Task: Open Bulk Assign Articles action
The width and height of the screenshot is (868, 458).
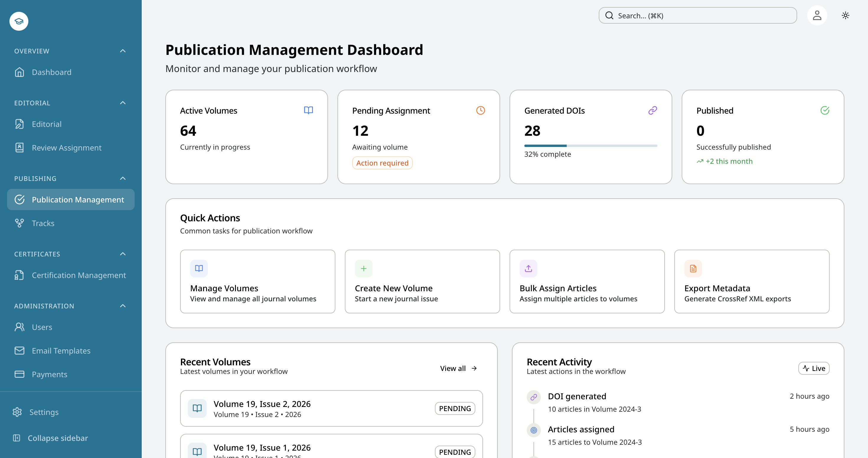Action: pos(587,281)
